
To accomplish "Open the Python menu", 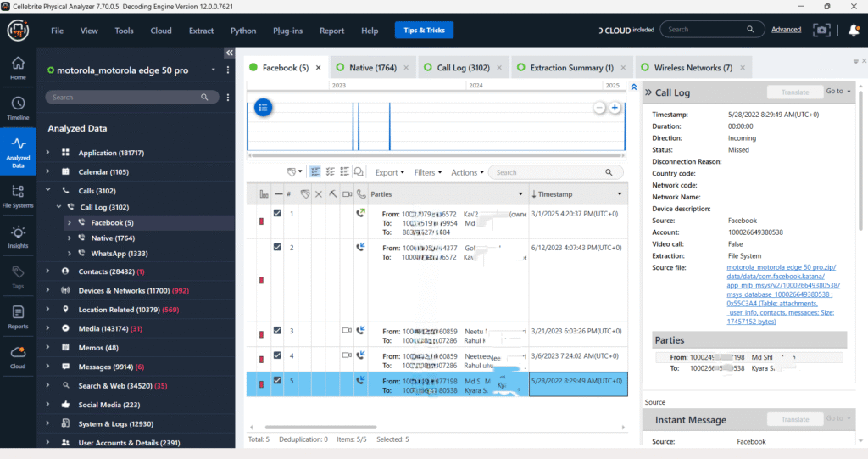I will coord(243,31).
